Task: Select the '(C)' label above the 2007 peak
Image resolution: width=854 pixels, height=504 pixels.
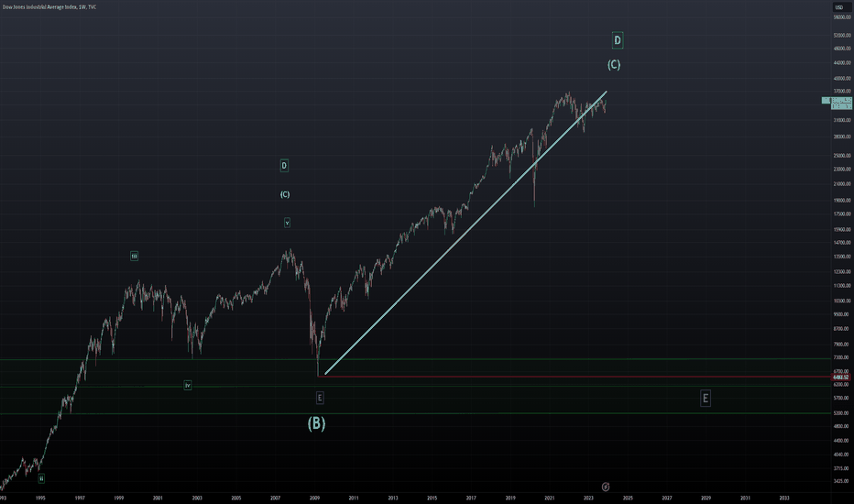Action: pyautogui.click(x=285, y=194)
